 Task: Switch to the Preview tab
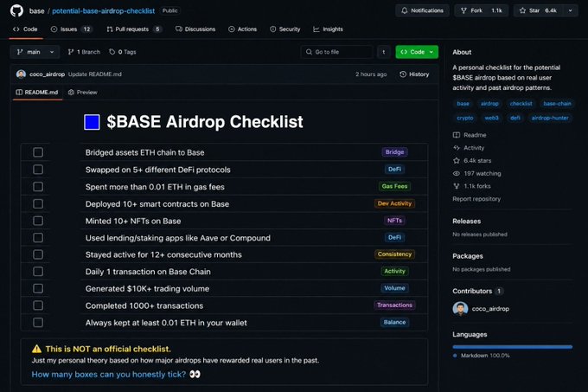click(x=82, y=93)
